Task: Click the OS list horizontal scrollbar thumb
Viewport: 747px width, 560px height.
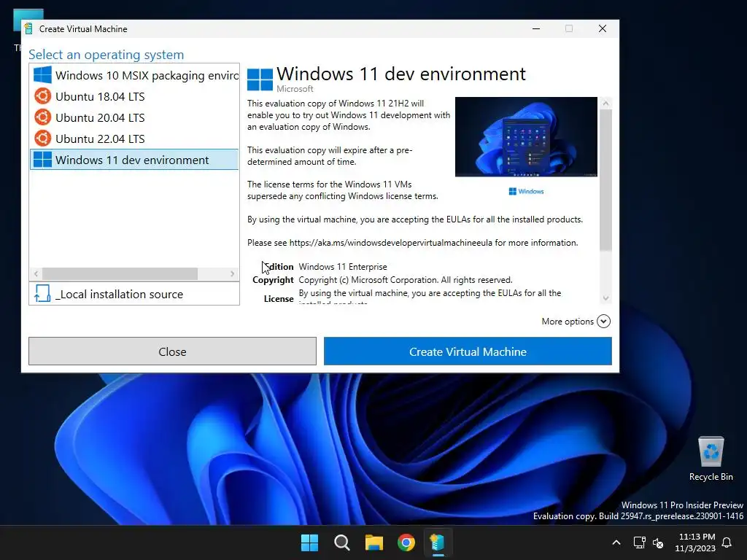Action: point(120,274)
